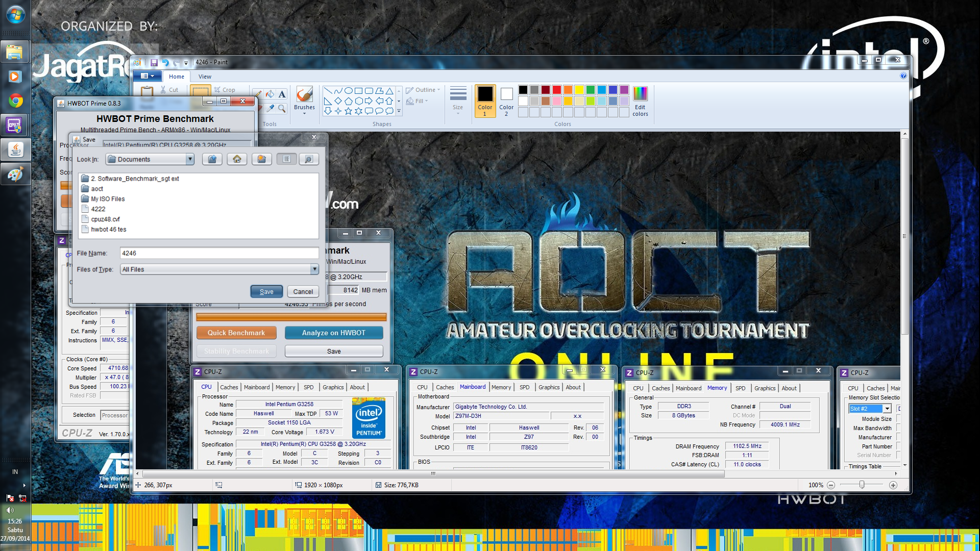The width and height of the screenshot is (980, 551).
Task: Choose the Rectangle shape
Action: coord(358,90)
